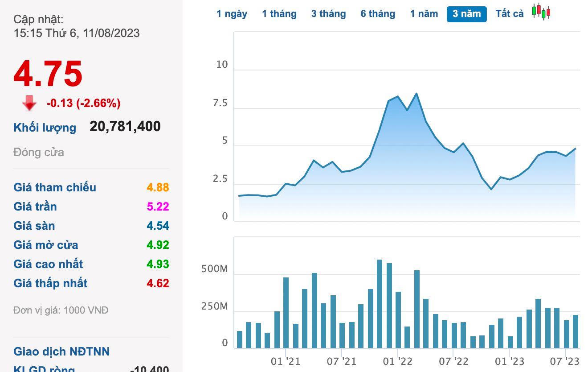Select the "Giá tham chiếu" row label
Screen dimensions: 588x372
(x=55, y=187)
